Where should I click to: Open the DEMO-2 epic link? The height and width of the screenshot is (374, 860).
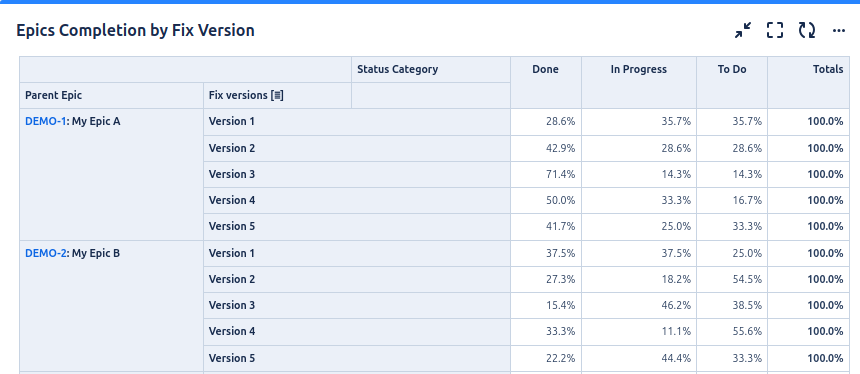[x=46, y=253]
